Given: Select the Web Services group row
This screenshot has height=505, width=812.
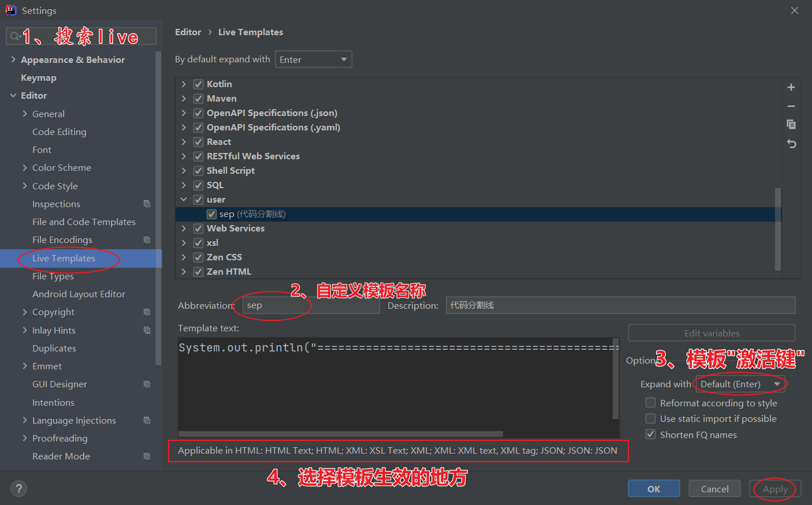Looking at the screenshot, I should pyautogui.click(x=478, y=229).
